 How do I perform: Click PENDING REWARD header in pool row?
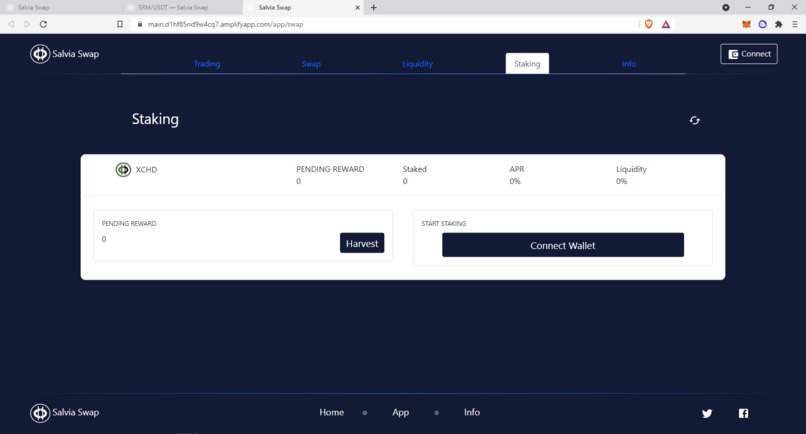point(330,169)
